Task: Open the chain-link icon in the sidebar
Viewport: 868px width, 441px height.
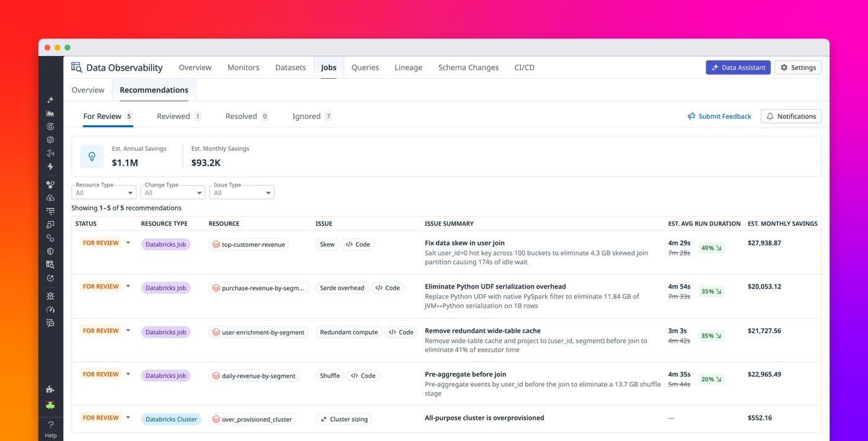Action: [50, 238]
